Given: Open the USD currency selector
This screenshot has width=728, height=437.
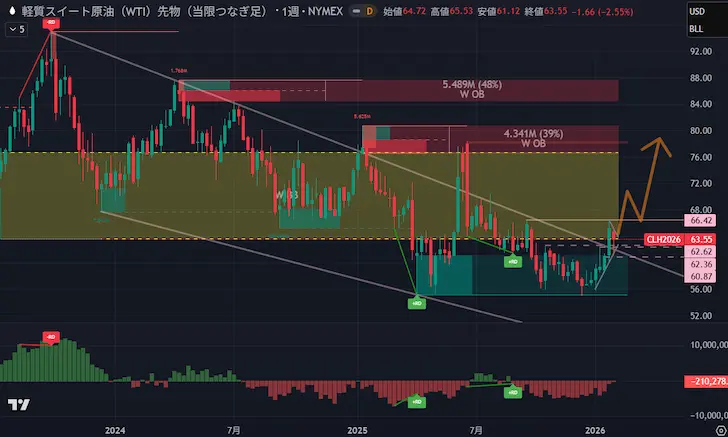Looking at the screenshot, I should click(x=696, y=11).
